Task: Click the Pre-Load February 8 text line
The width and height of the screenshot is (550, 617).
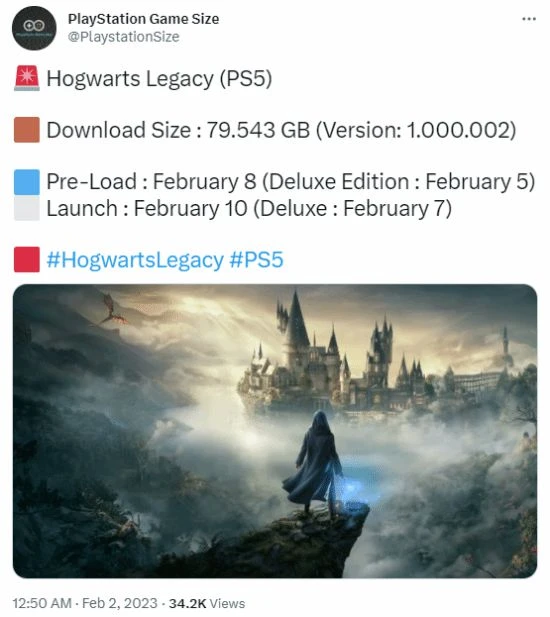Action: 291,182
